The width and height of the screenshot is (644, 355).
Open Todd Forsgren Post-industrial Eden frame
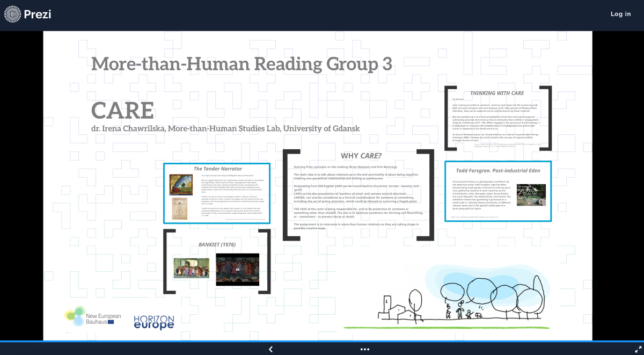tap(497, 191)
